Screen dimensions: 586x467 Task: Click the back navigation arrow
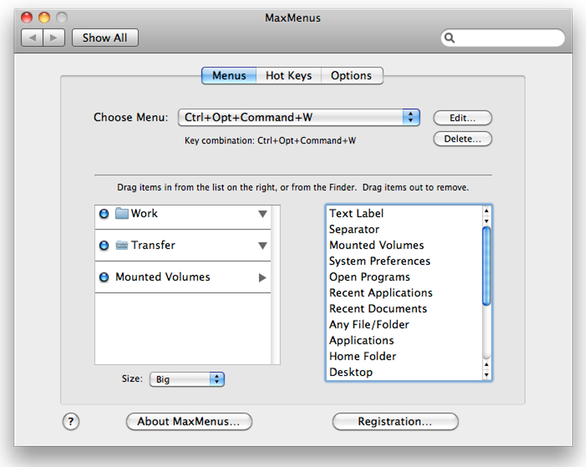(x=32, y=38)
